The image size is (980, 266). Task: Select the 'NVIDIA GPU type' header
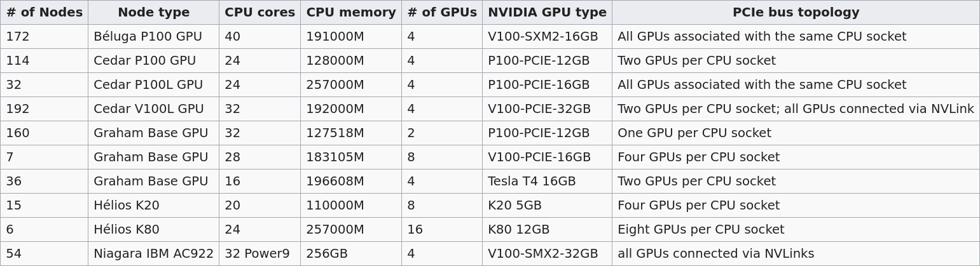pos(548,13)
